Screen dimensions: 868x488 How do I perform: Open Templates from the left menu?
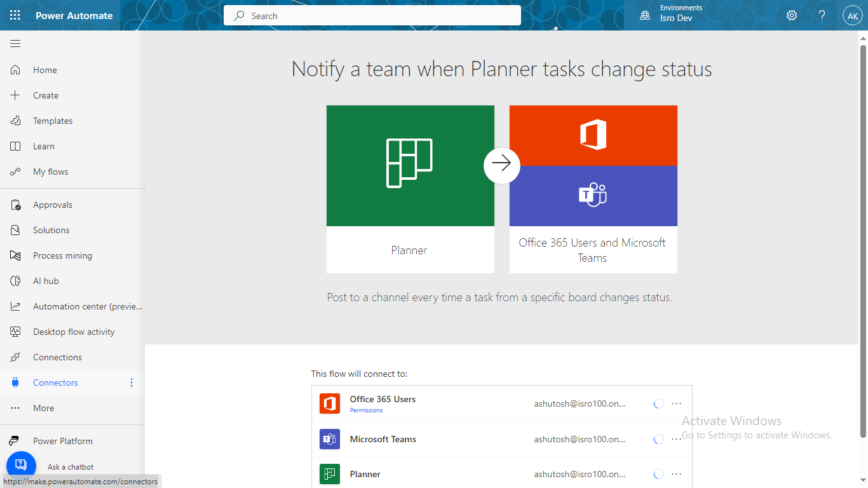click(53, 121)
